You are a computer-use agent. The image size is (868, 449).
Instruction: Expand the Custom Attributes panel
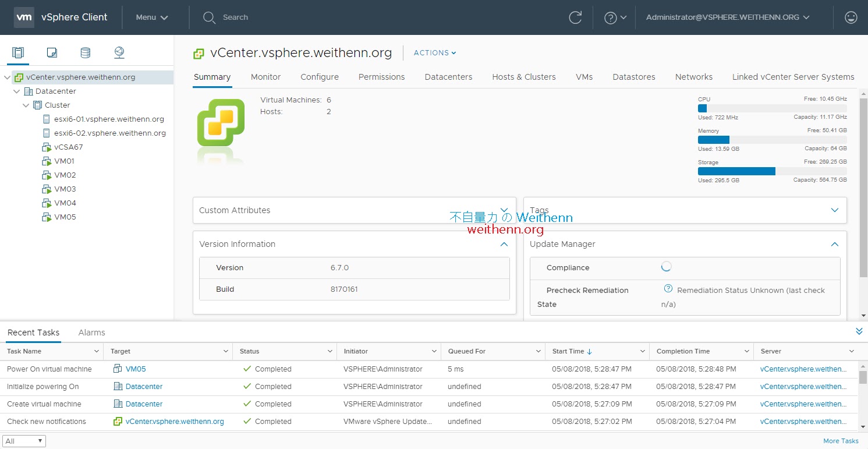(504, 210)
